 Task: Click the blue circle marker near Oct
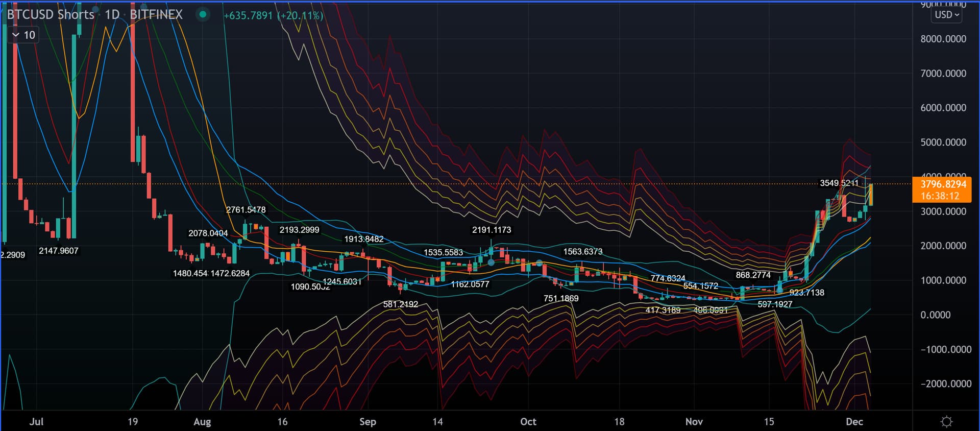click(x=539, y=264)
